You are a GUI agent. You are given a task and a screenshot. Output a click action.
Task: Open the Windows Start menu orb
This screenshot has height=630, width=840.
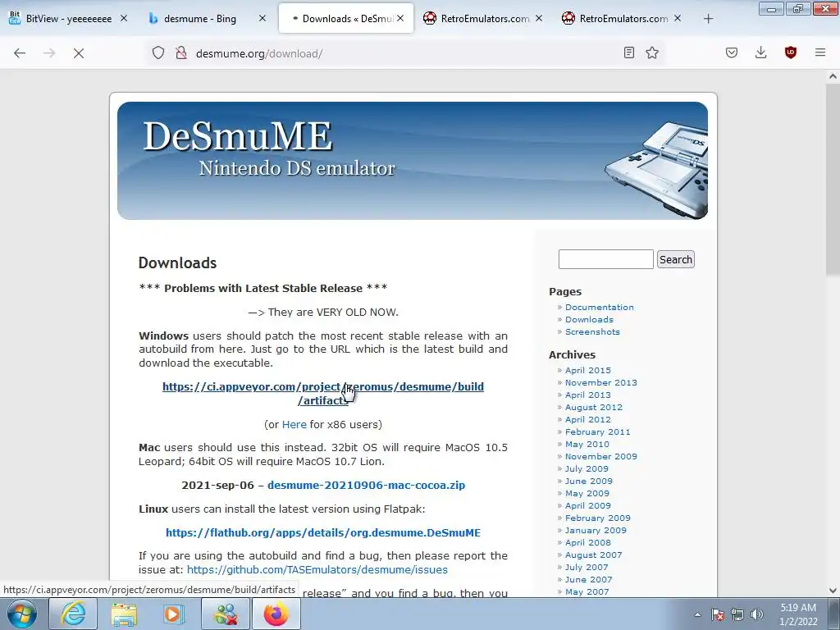pos(22,614)
